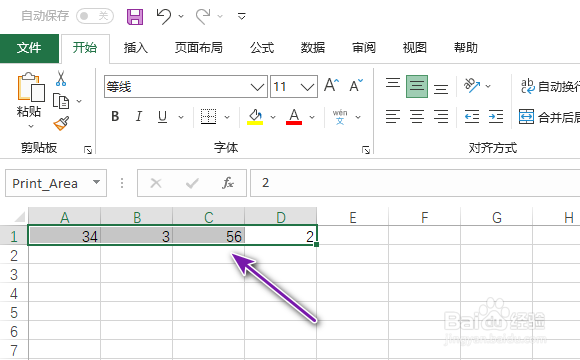
Task: Apply yellow fill color
Action: click(255, 117)
